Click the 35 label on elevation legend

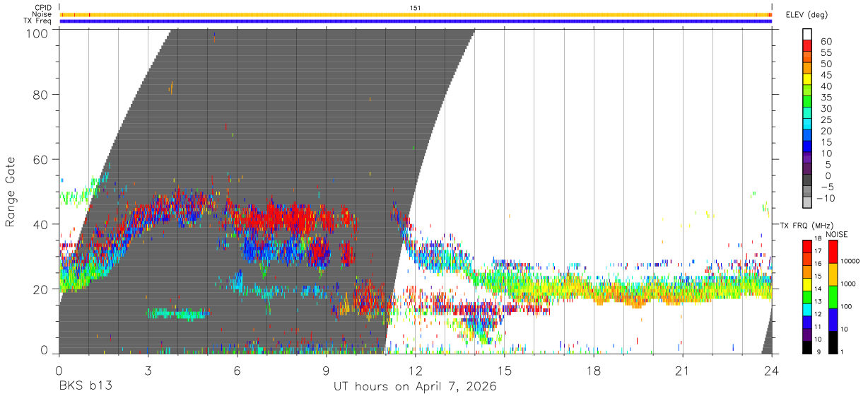pos(825,97)
